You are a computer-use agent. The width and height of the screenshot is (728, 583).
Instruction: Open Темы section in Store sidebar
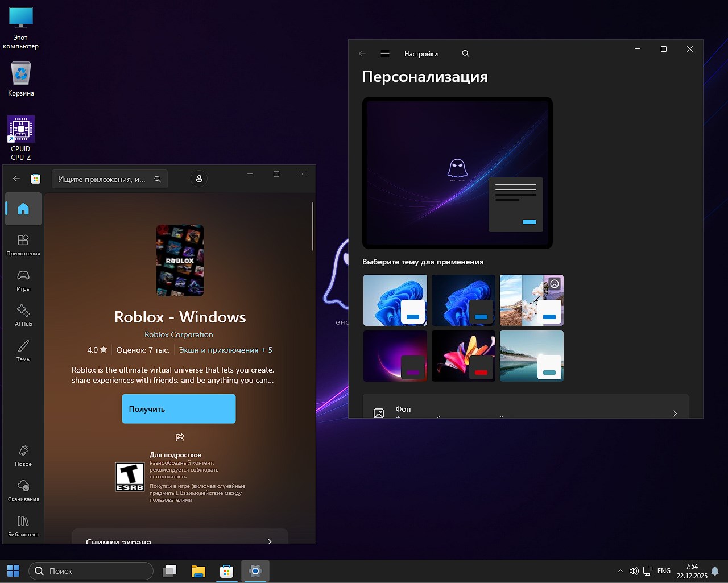23,350
